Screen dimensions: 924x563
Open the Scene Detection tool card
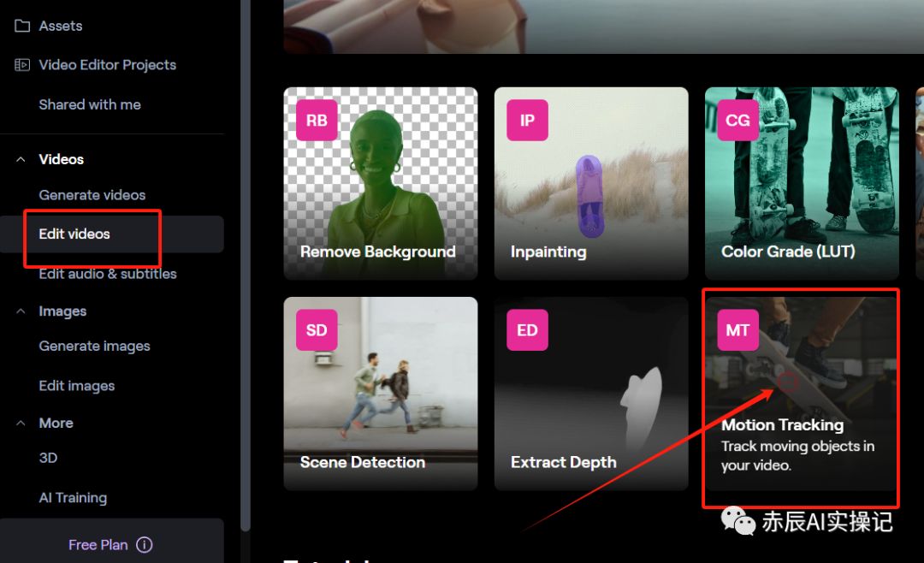(x=381, y=394)
